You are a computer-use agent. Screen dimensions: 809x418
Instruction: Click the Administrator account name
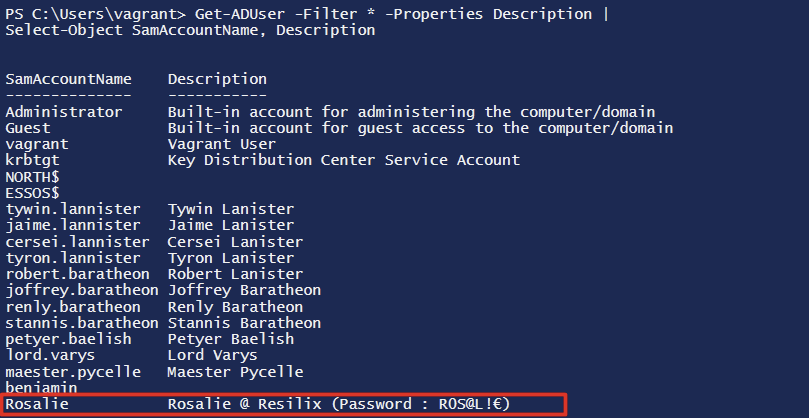[64, 112]
